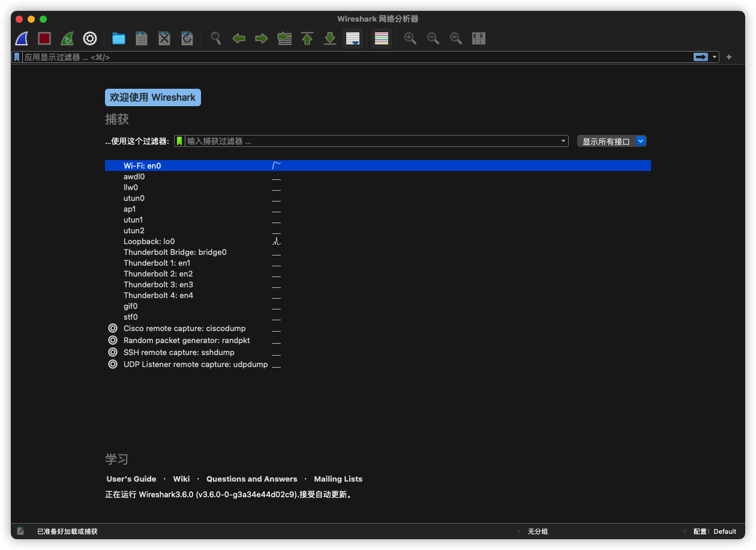Image resolution: width=756 pixels, height=550 pixels.
Task: Click the zoom in magnifier icon
Action: click(x=410, y=39)
